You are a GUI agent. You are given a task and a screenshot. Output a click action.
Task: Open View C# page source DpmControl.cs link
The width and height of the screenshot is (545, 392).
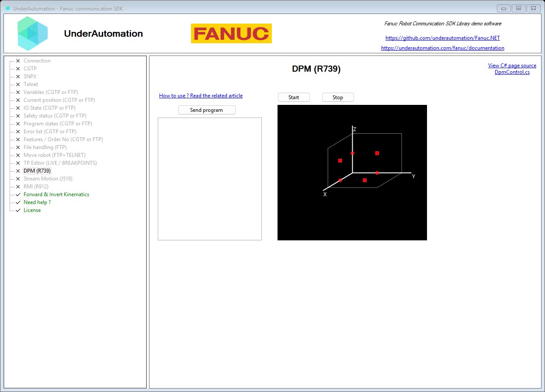(512, 69)
